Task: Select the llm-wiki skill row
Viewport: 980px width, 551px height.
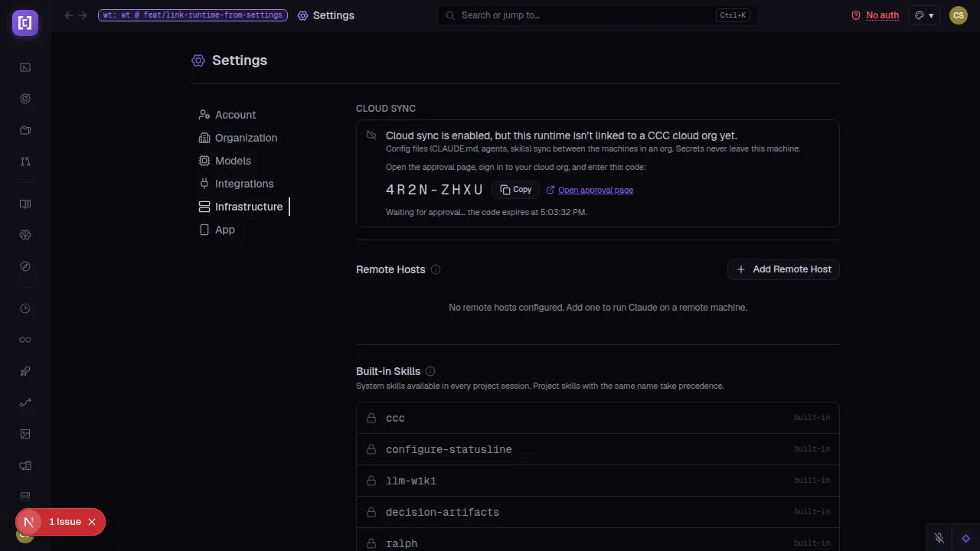Action: coord(598,481)
